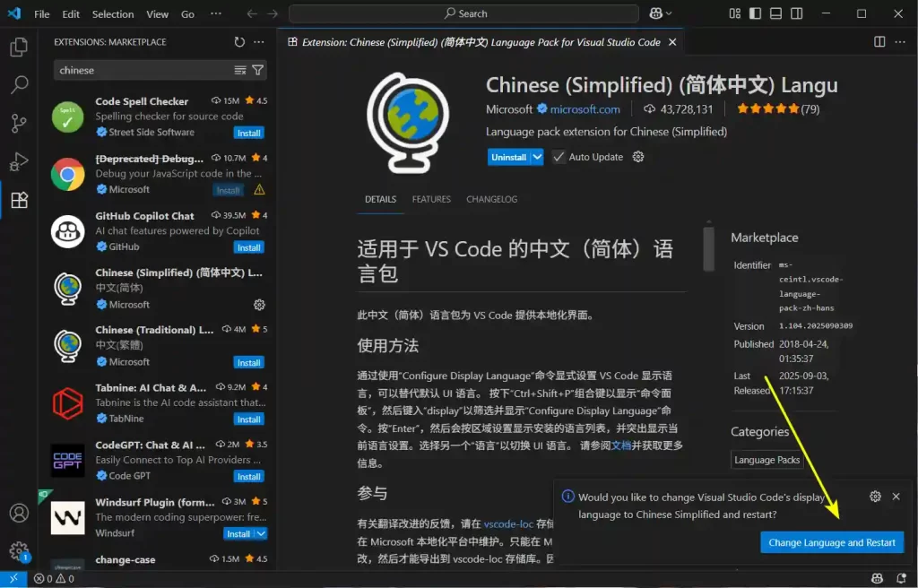Click Change Language and Restart button
This screenshot has height=588, width=918.
(832, 542)
